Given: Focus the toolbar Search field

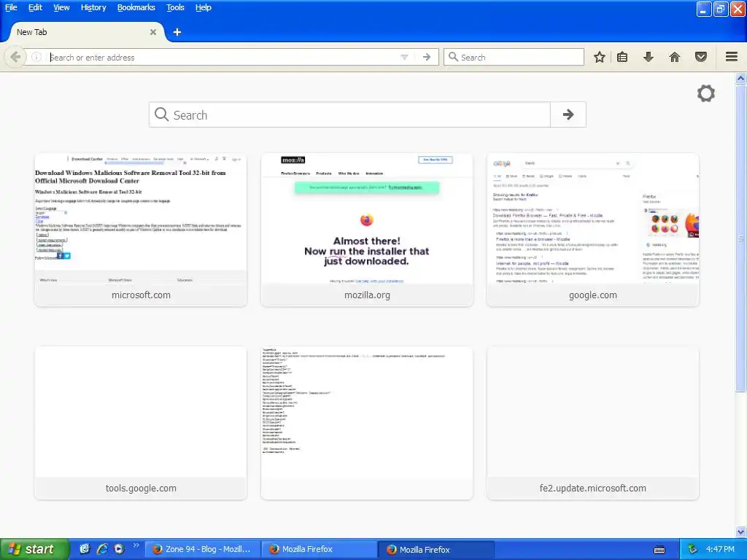Looking at the screenshot, I should tap(514, 57).
